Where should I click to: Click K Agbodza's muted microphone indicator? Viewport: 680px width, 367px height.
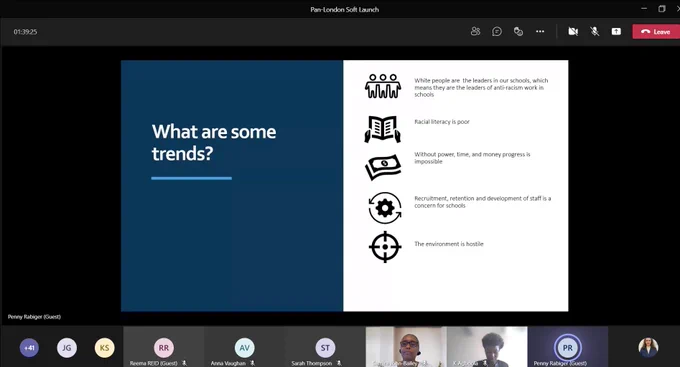485,363
